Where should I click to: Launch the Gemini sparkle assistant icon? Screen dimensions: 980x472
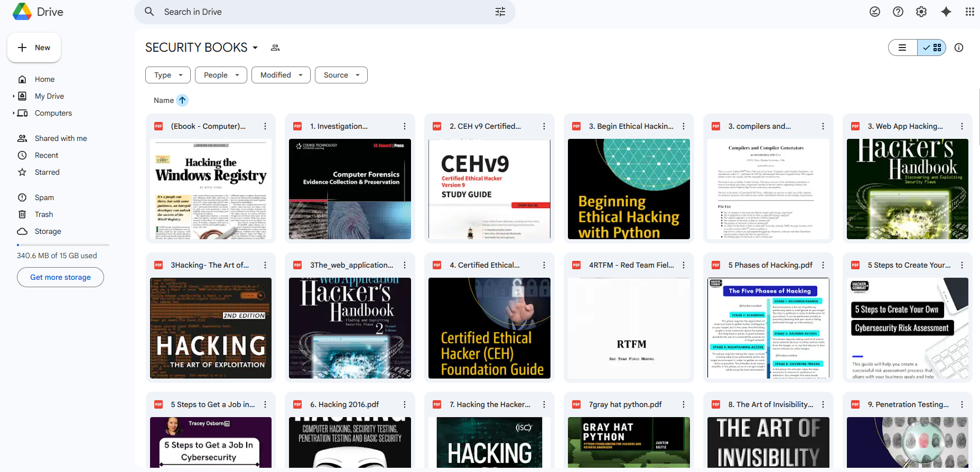946,12
